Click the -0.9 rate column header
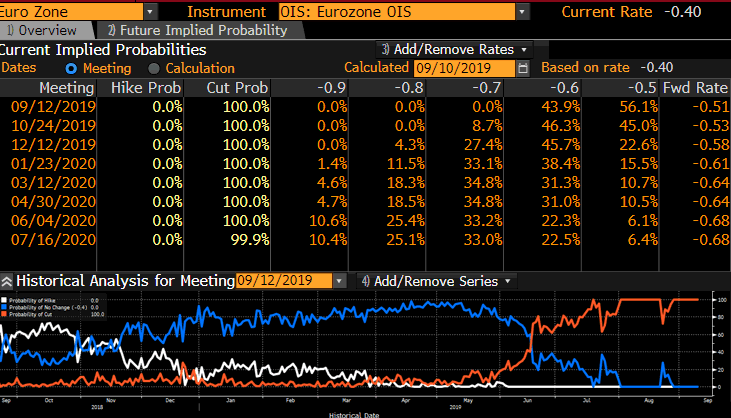Viewport: 731px width, 418px height. pos(331,88)
